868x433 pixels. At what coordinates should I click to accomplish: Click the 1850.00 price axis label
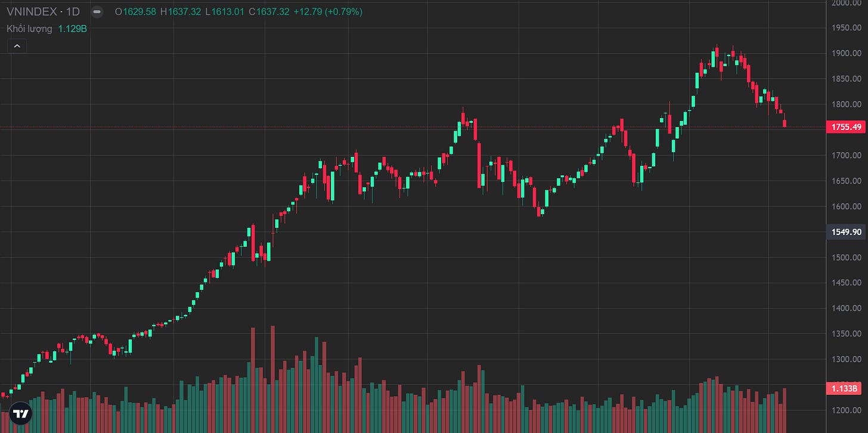point(848,79)
